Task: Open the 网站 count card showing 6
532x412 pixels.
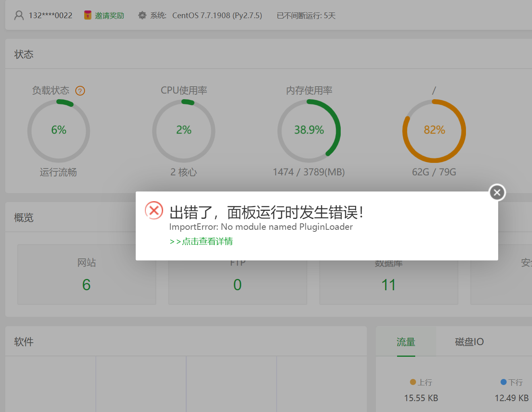Action: tap(87, 274)
